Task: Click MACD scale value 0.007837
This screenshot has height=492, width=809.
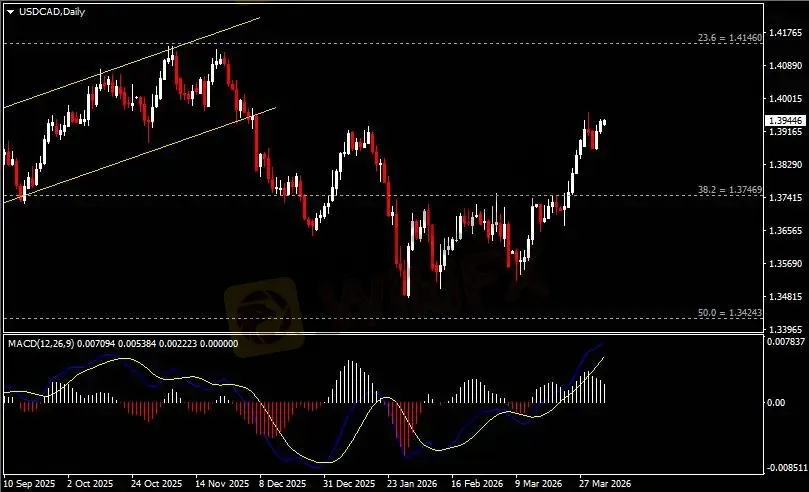Action: click(786, 342)
